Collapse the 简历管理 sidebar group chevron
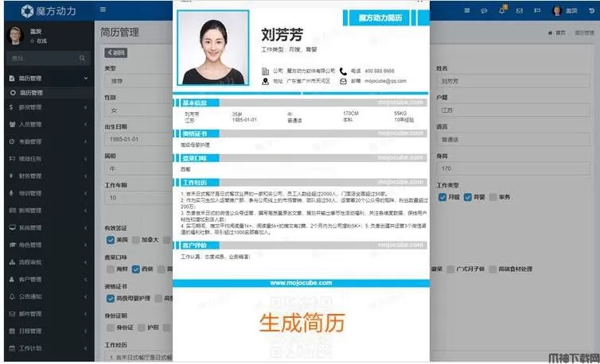The width and height of the screenshot is (600, 364). tap(86, 78)
